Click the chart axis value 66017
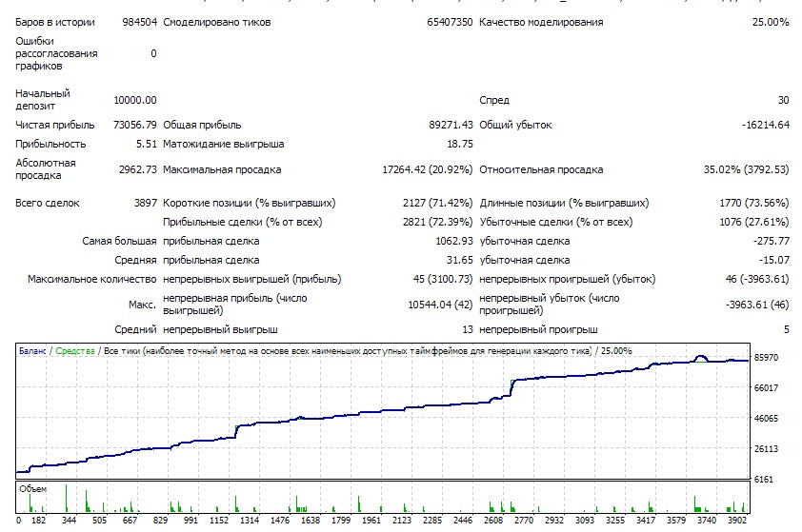Viewport: 802px width, 532px height. pos(766,388)
